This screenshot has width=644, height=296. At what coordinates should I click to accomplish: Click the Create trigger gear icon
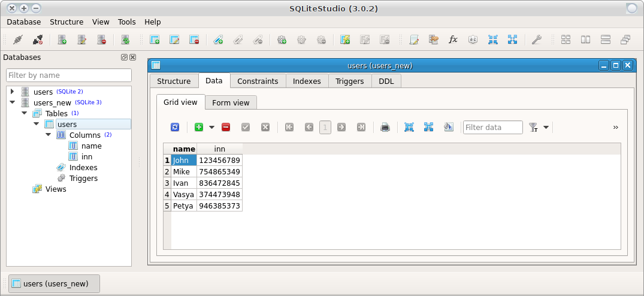282,40
